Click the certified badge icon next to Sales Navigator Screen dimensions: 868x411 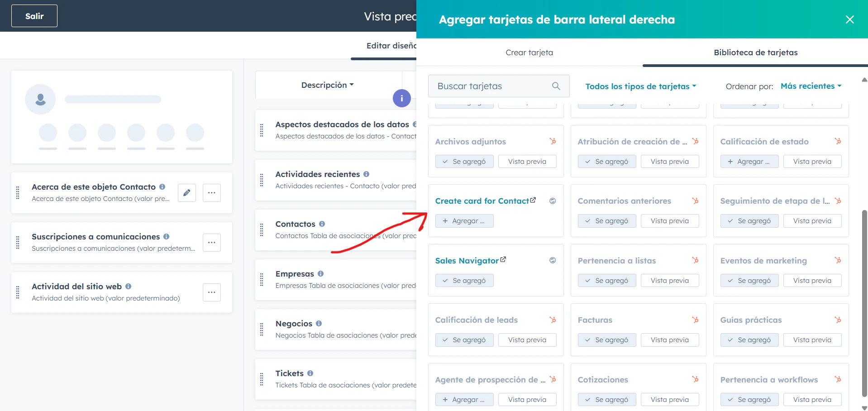553,260
